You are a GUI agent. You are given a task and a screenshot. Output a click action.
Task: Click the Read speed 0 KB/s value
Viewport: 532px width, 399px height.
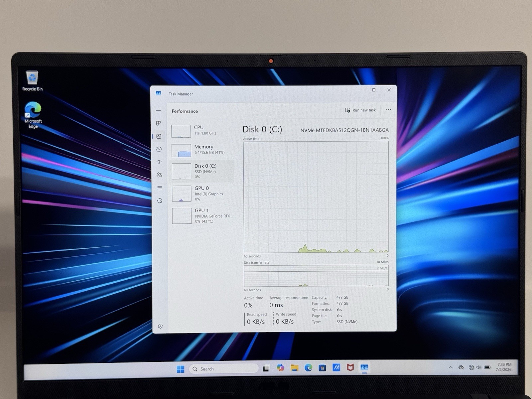(x=256, y=322)
